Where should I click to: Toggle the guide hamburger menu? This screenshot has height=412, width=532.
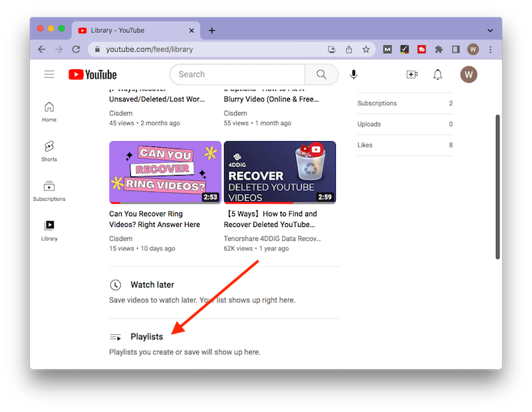49,74
